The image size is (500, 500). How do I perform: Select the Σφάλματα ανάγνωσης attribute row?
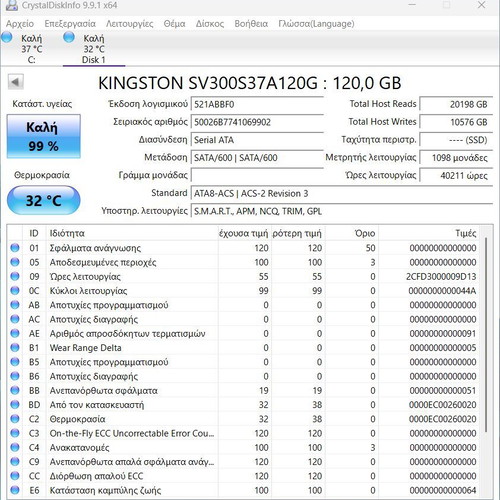tap(243, 248)
